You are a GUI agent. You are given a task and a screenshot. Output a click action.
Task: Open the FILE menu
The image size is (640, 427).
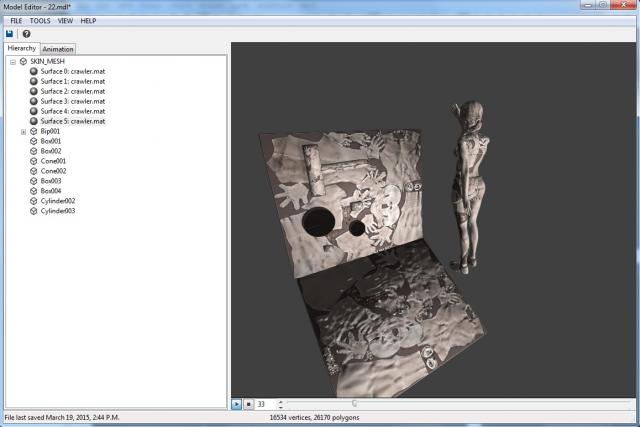click(x=16, y=20)
